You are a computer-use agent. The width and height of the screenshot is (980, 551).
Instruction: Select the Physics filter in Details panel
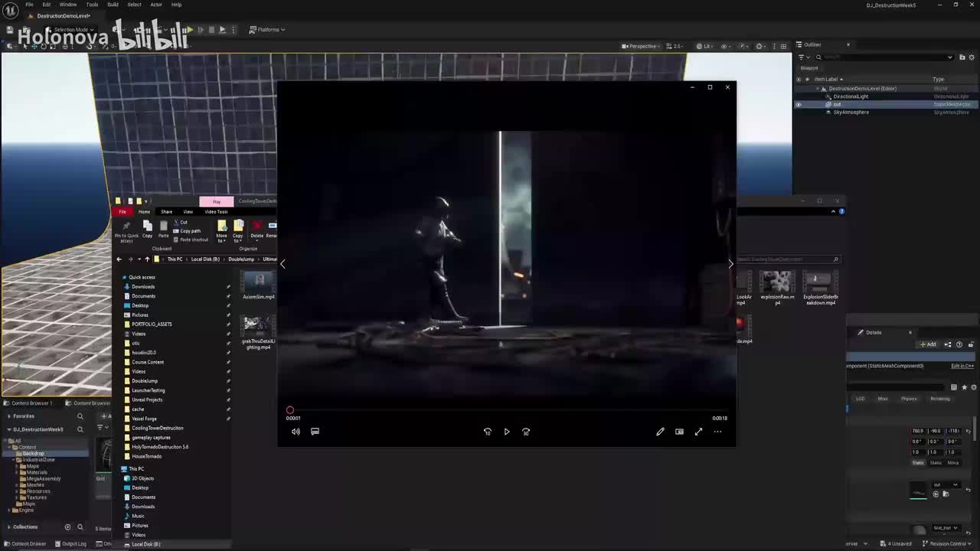(909, 399)
